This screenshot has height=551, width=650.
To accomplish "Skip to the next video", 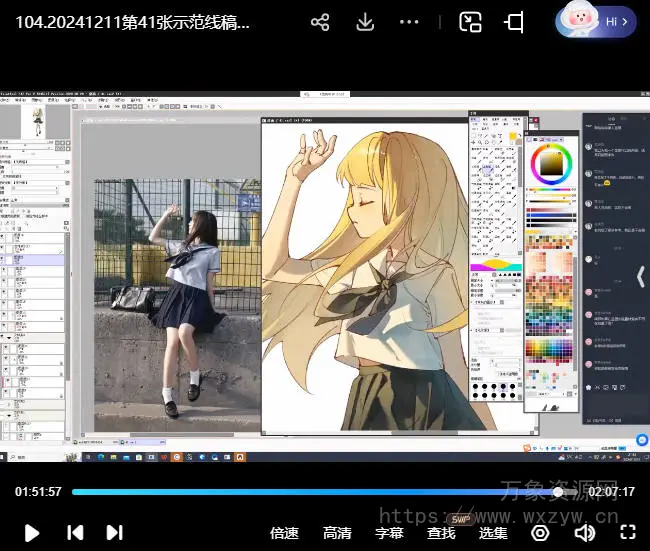I will click(114, 533).
